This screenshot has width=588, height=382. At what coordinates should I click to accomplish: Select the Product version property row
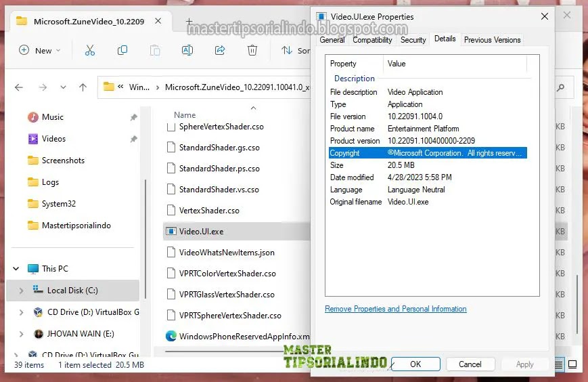click(428, 141)
